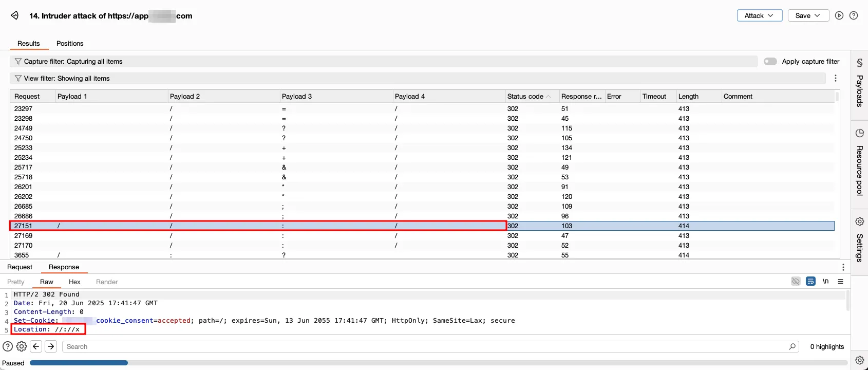Image resolution: width=868 pixels, height=370 pixels.
Task: Click the Location header line in response
Action: 47,329
